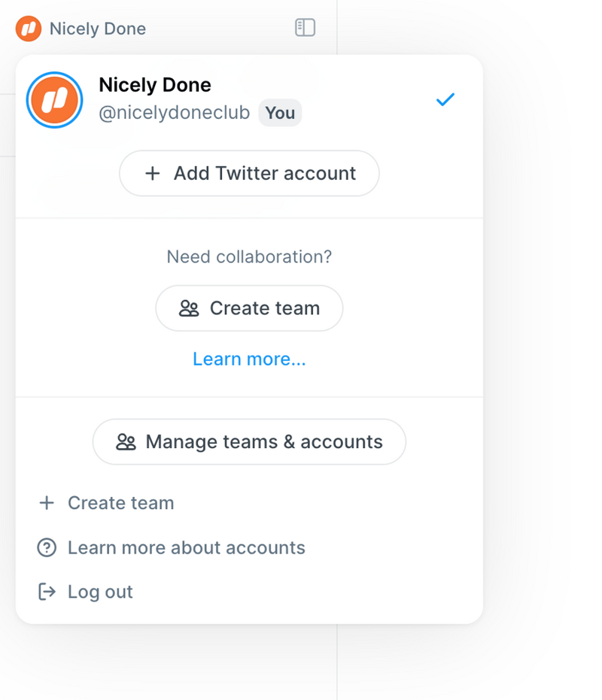The width and height of the screenshot is (602, 700).
Task: Open the sidebar panel toggle icon
Action: point(304,27)
